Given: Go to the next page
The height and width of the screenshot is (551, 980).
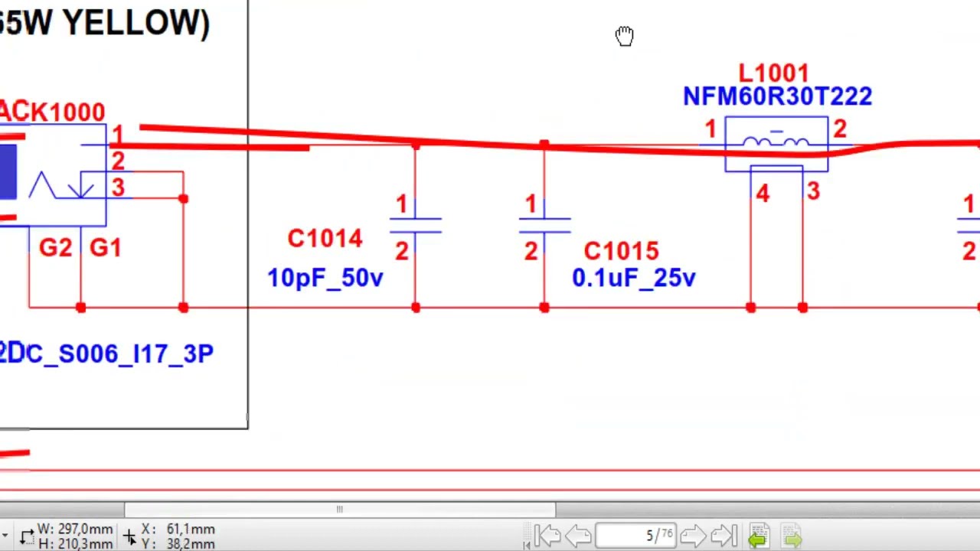Looking at the screenshot, I should 692,536.
